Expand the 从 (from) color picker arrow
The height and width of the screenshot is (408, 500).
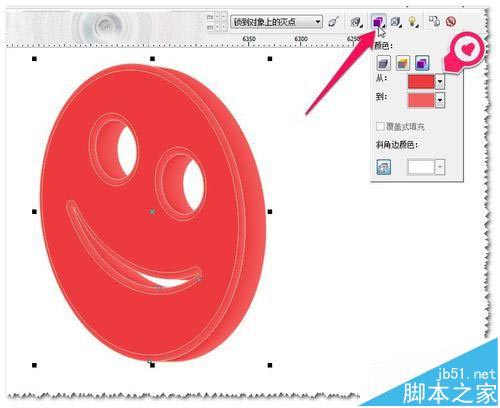click(x=440, y=81)
